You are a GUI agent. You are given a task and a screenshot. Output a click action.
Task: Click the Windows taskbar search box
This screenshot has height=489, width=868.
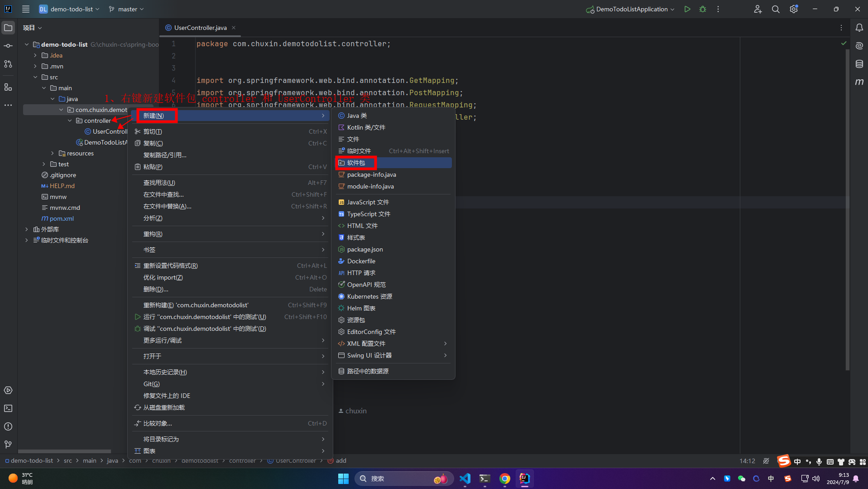click(x=403, y=479)
